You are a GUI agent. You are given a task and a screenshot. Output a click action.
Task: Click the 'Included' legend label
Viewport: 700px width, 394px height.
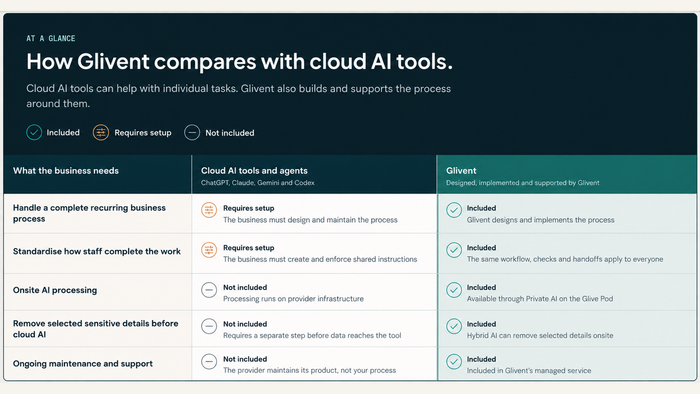[x=63, y=133]
